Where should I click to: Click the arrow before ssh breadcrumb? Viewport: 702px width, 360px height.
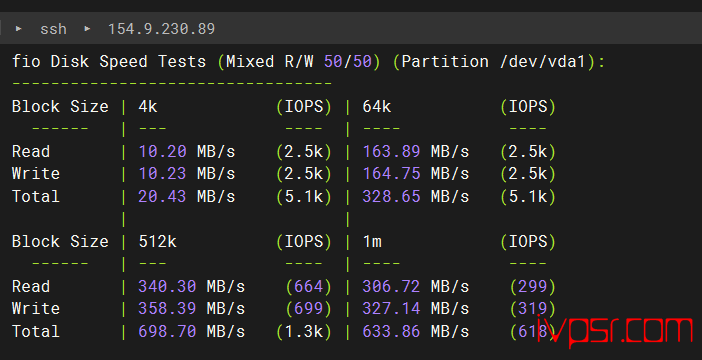[18, 29]
